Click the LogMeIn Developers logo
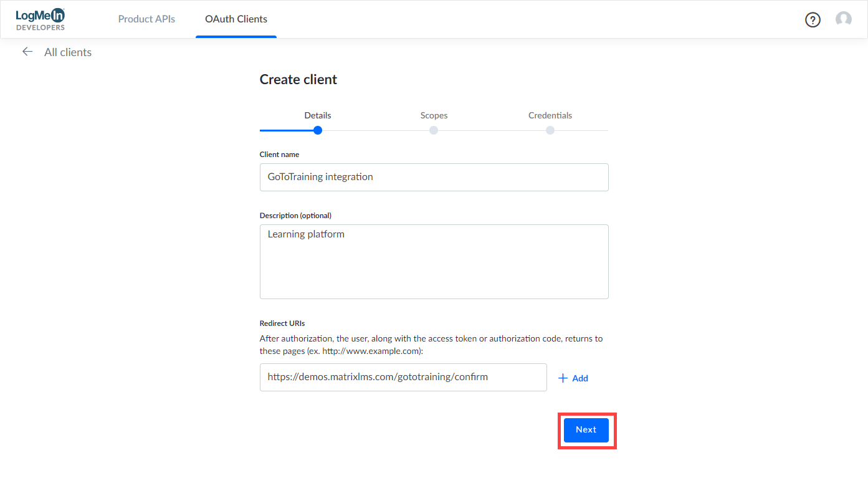 pos(41,19)
